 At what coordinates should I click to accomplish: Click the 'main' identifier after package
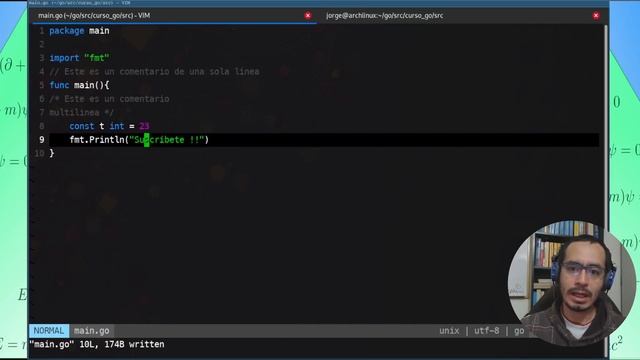(99, 31)
